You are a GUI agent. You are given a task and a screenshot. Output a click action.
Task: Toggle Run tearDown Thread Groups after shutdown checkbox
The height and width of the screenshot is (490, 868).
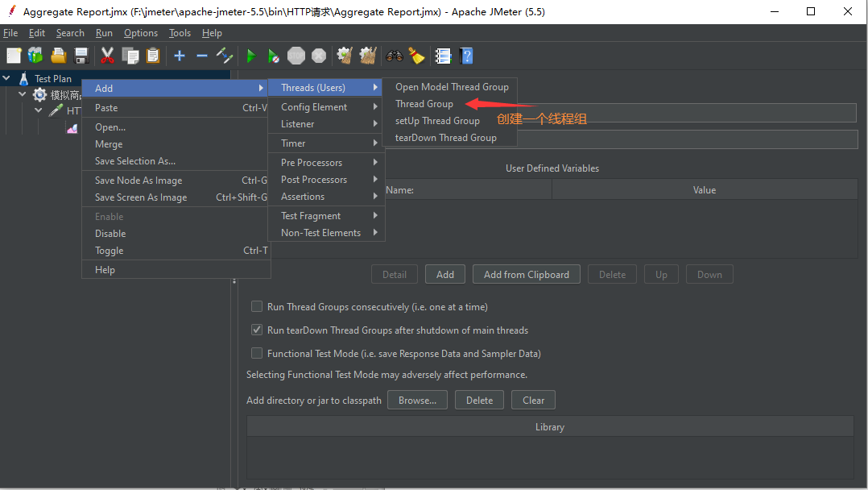pyautogui.click(x=257, y=330)
